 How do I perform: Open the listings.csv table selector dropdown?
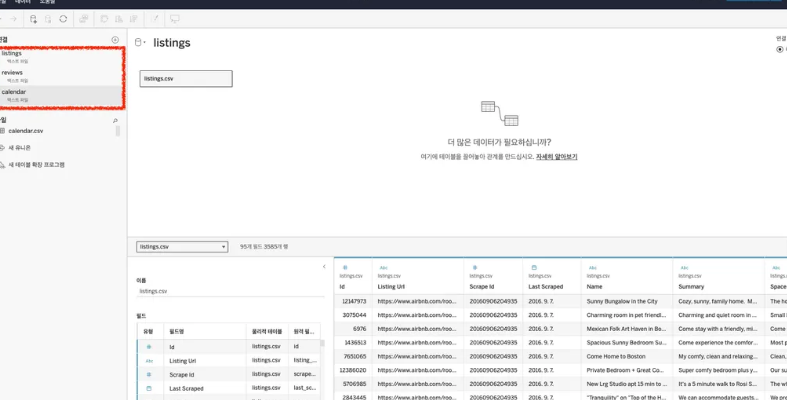coord(182,246)
